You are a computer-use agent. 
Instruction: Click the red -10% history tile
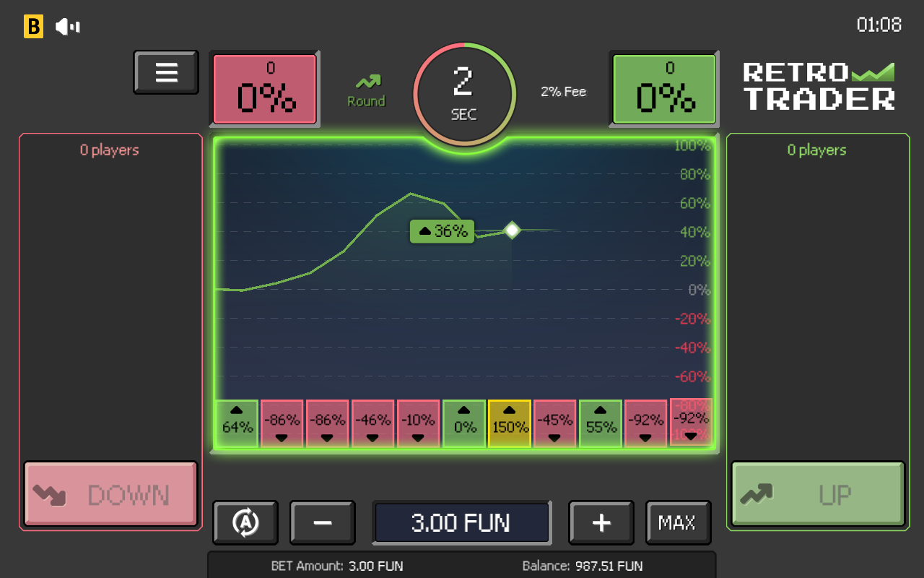tap(419, 423)
